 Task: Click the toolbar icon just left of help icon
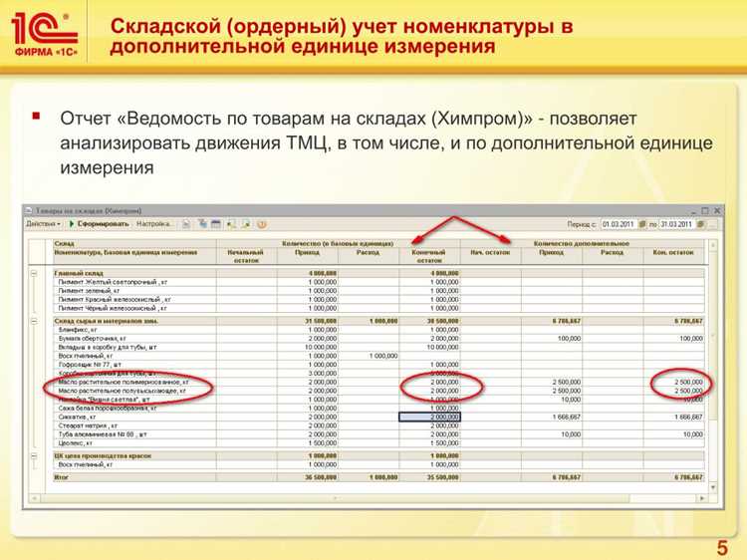click(246, 224)
